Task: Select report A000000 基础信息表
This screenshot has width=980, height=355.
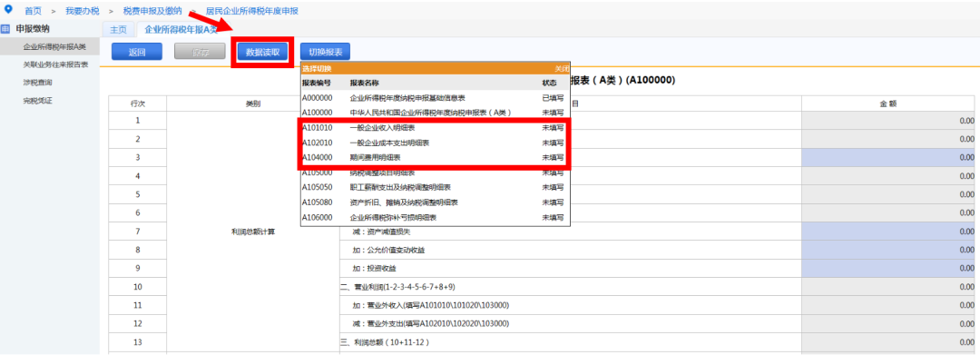Action: pyautogui.click(x=435, y=98)
